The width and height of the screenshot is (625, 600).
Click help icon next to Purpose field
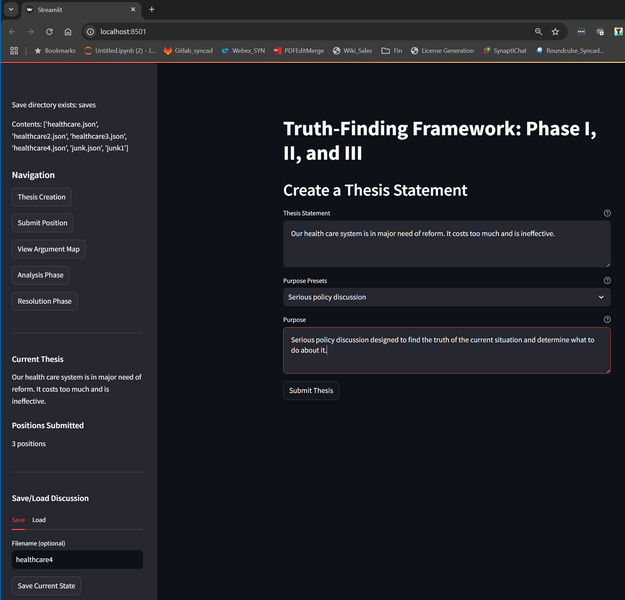point(607,319)
